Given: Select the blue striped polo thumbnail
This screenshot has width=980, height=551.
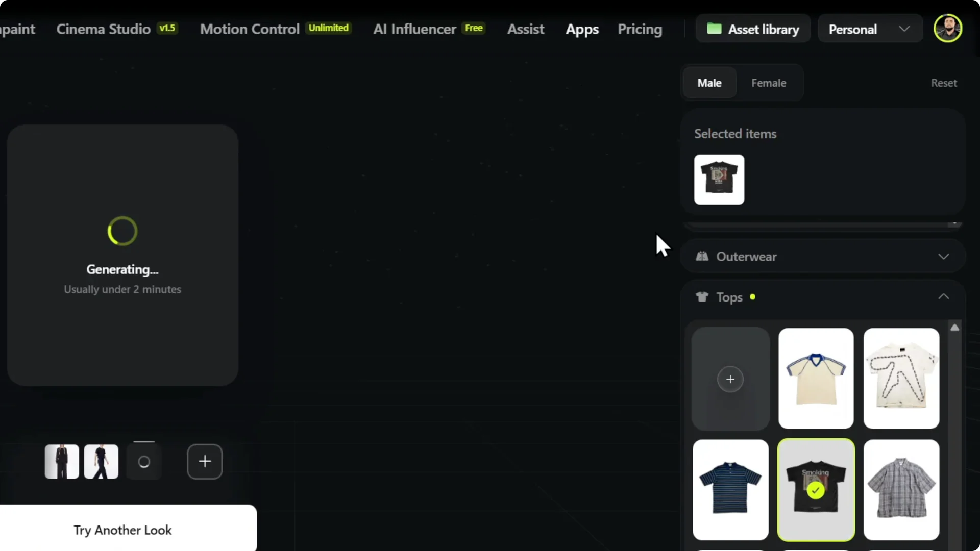Looking at the screenshot, I should point(730,490).
